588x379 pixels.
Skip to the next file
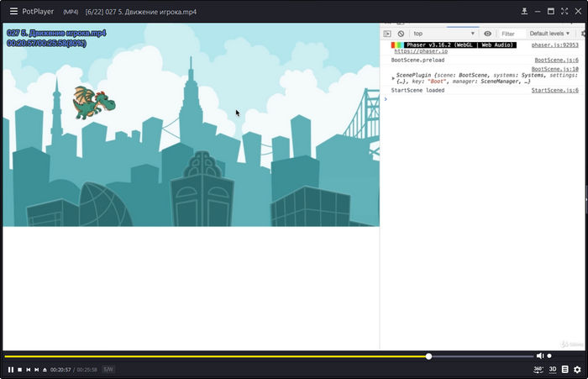36,370
